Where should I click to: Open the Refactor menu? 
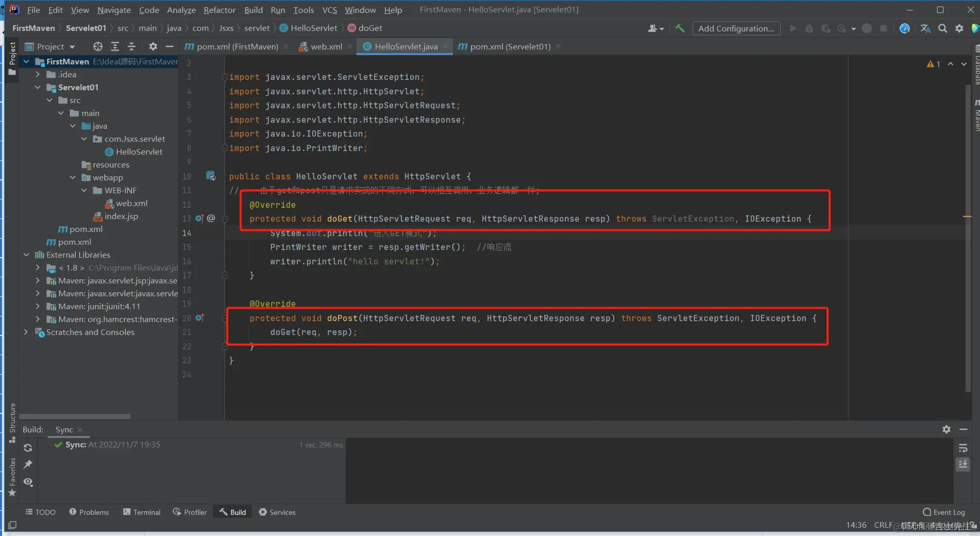(219, 10)
